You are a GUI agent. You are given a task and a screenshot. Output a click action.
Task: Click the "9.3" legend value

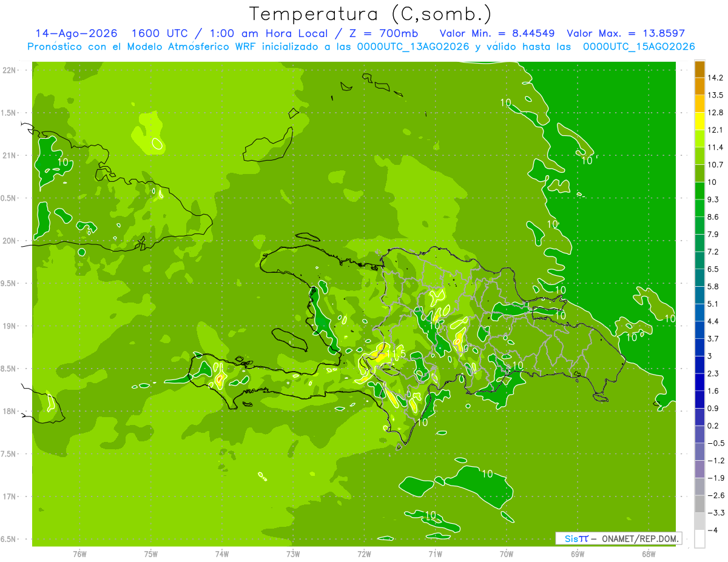click(714, 199)
